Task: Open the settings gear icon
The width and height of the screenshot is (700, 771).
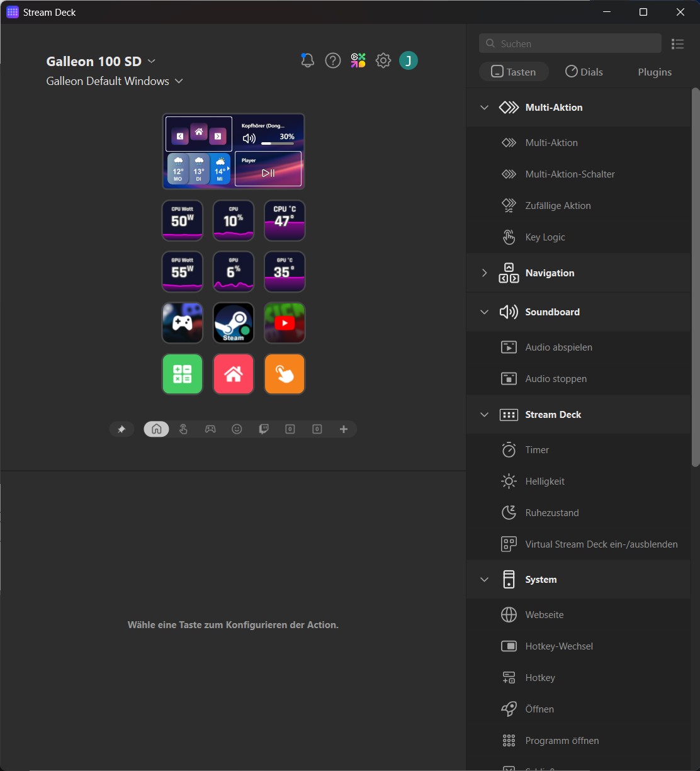Action: tap(383, 60)
